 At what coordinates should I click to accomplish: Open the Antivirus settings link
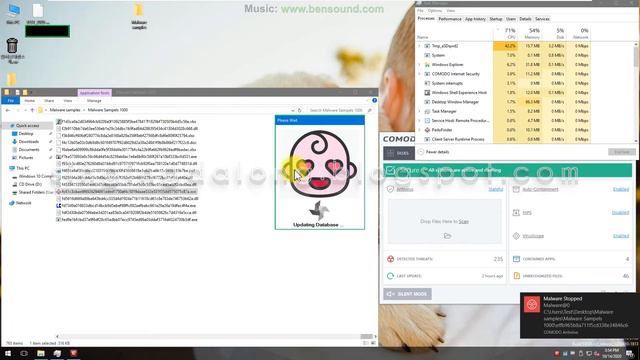pos(405,189)
